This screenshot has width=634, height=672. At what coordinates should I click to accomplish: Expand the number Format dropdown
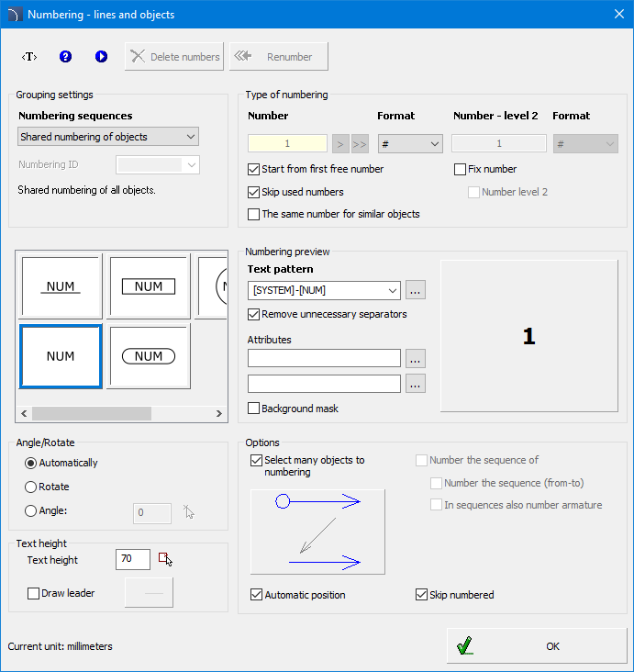pos(410,144)
